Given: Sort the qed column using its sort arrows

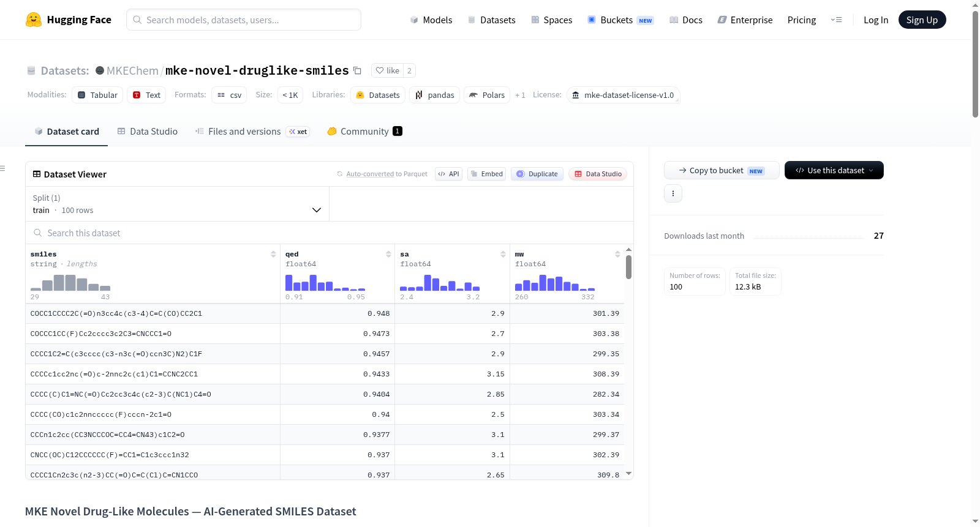Looking at the screenshot, I should point(388,254).
